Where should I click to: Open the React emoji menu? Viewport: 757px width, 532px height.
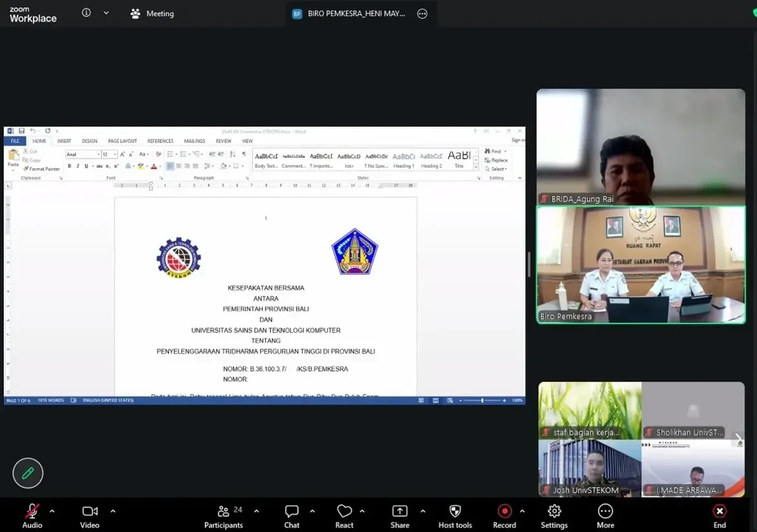344,516
